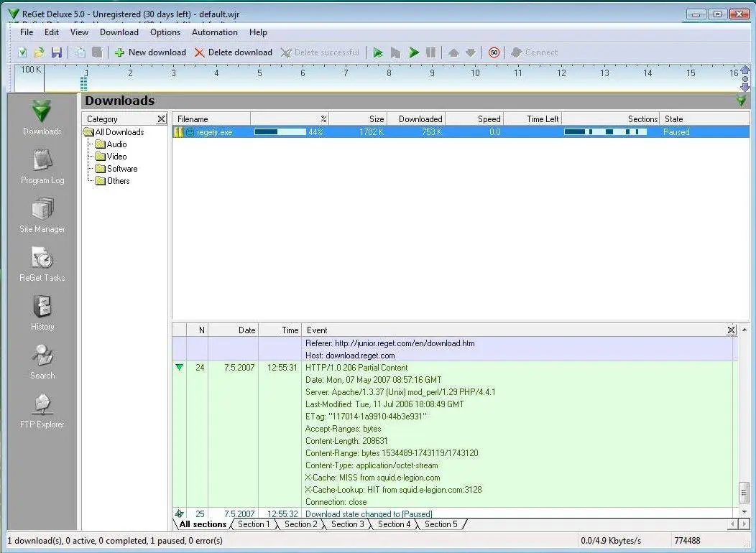Click the Delete download button
The width and height of the screenshot is (756, 553).
pyautogui.click(x=234, y=52)
